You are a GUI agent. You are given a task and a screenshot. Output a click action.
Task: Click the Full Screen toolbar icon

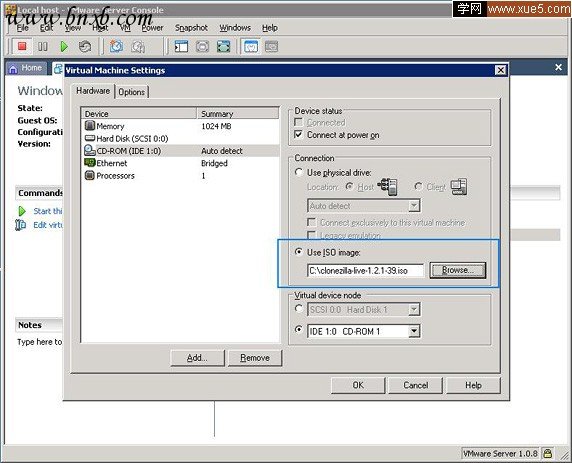pyautogui.click(x=223, y=46)
